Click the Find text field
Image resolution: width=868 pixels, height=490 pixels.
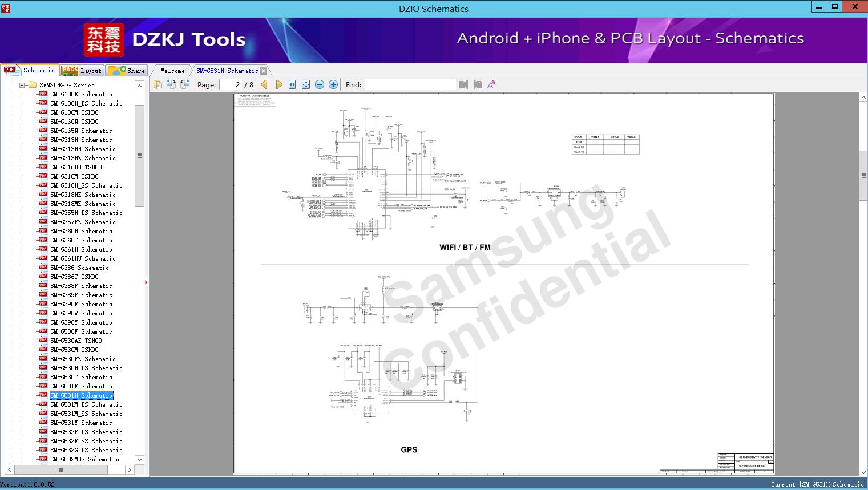[x=410, y=84]
